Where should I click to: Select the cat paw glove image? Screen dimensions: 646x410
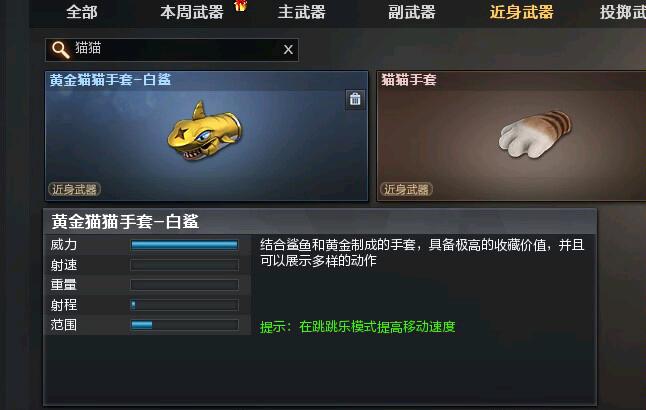tap(535, 134)
